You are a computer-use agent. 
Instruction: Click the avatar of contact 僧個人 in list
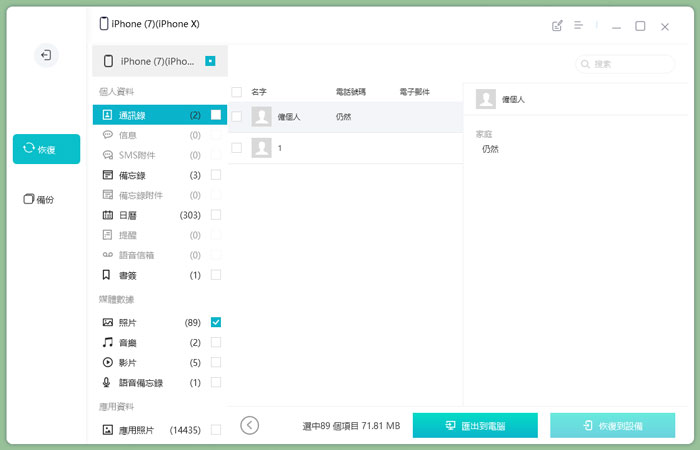pyautogui.click(x=262, y=117)
